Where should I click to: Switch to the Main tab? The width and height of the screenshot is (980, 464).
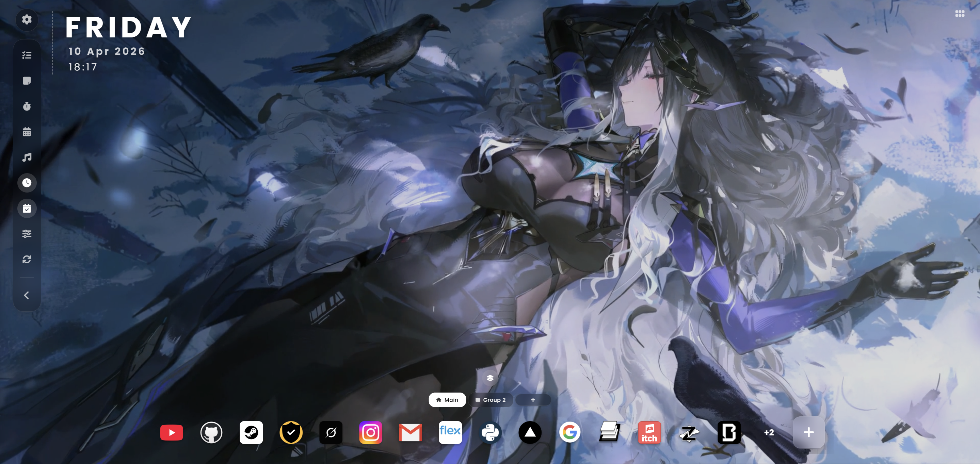447,400
